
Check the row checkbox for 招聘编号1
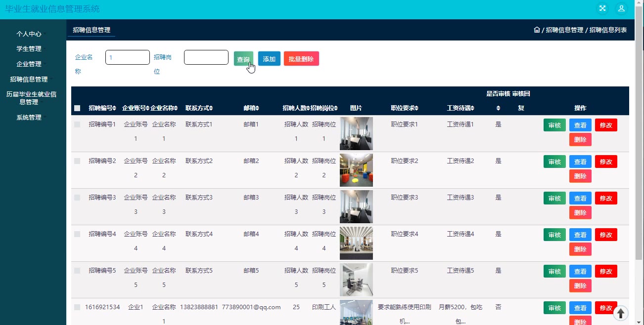pos(77,124)
